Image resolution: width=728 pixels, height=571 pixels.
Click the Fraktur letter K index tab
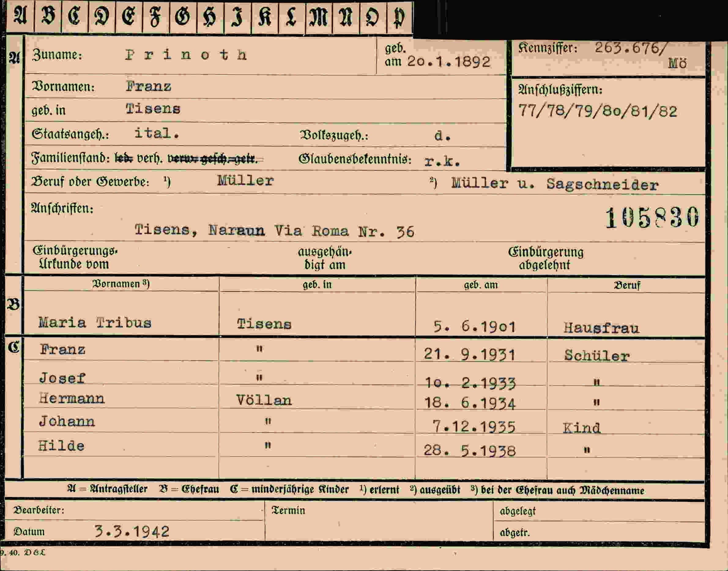tap(265, 17)
